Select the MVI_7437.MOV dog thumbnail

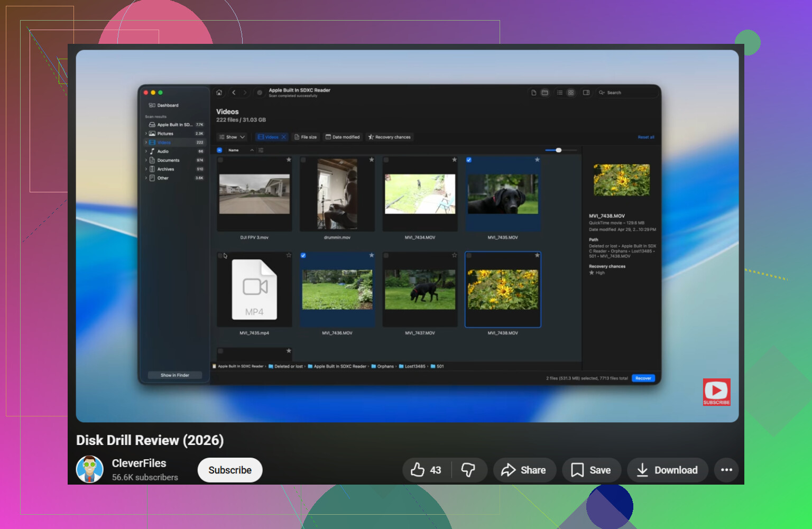420,290
